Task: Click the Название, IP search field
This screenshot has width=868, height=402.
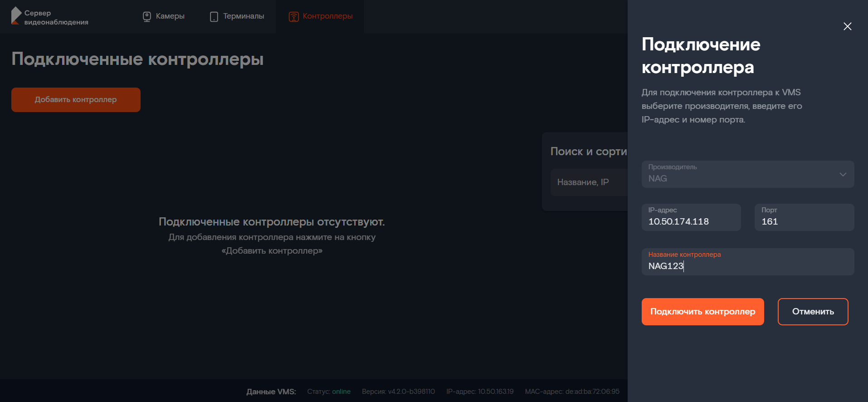Action: coord(589,182)
